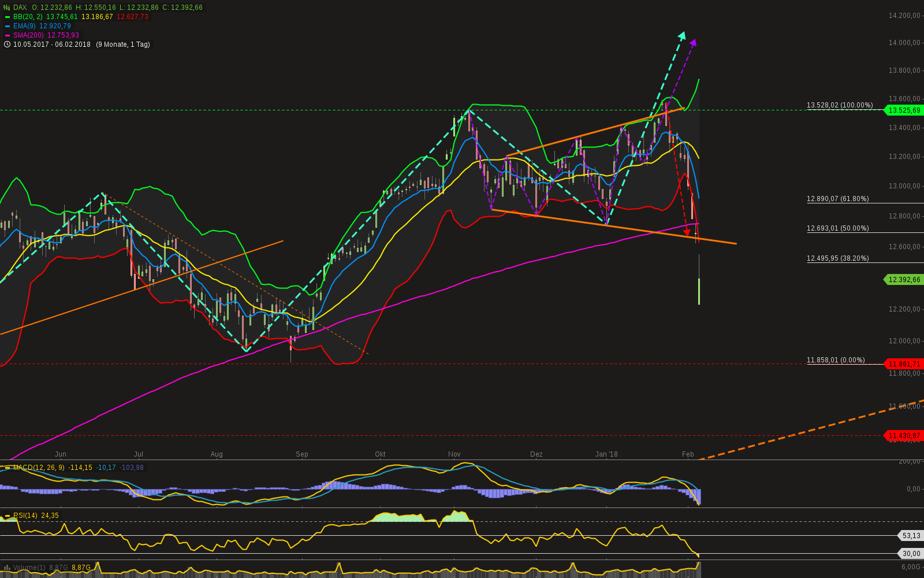Click the Okt label on the time axis
The width and height of the screenshot is (924, 578).
tap(380, 454)
